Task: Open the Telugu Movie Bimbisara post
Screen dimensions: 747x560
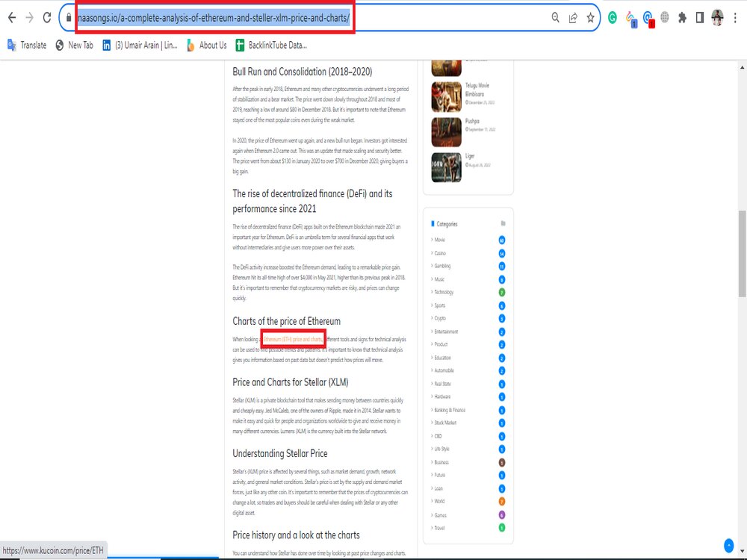Action: pos(477,90)
